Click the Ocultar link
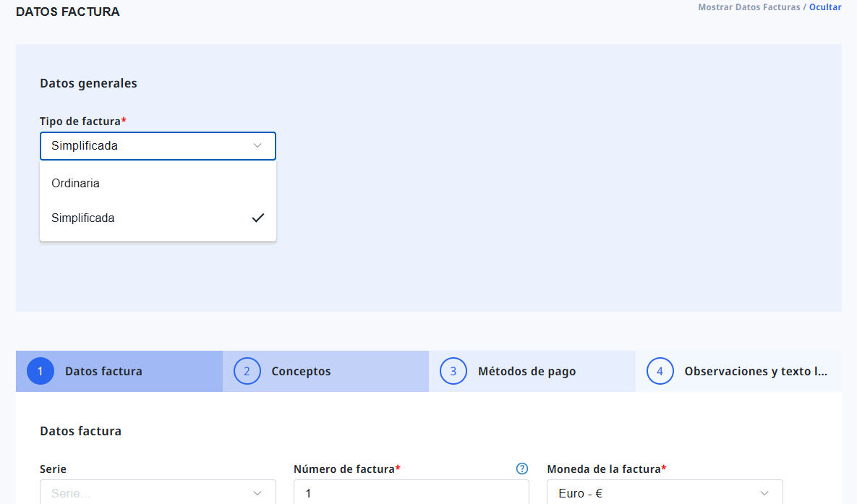The height and width of the screenshot is (504, 857). tap(825, 7)
